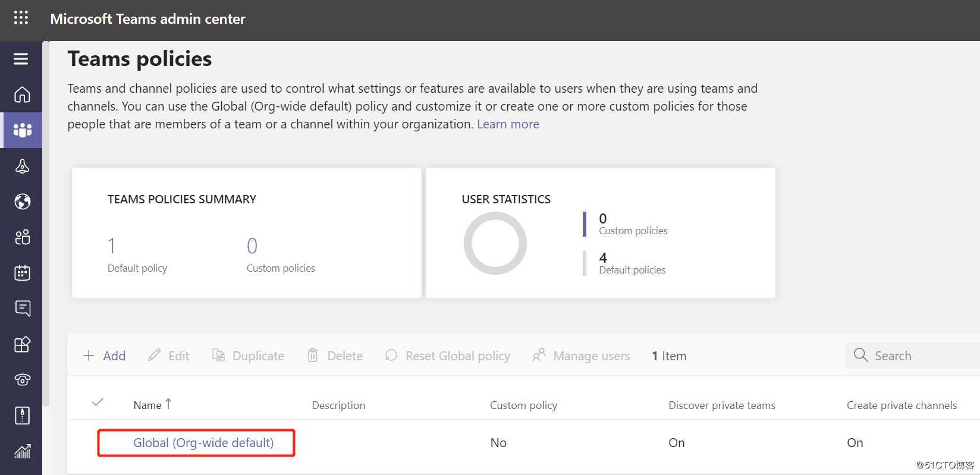Click the '1 Item' count label
This screenshot has width=980, height=475.
click(x=669, y=356)
